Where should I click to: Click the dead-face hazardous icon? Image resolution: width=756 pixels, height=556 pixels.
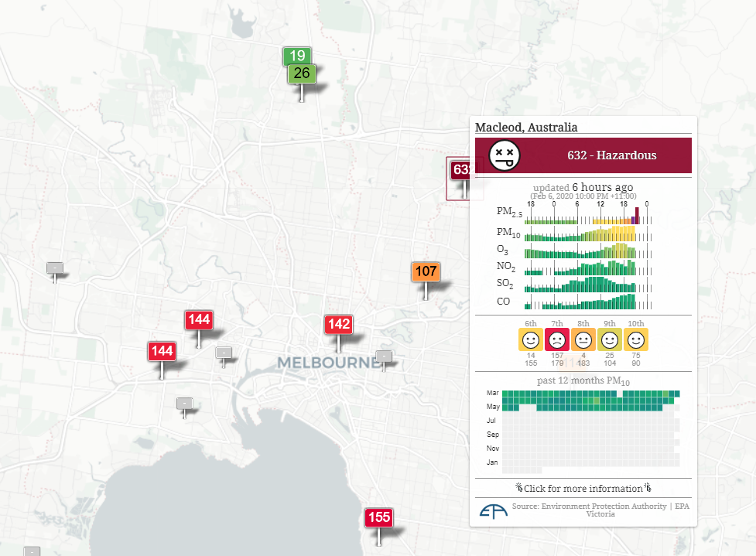point(505,155)
